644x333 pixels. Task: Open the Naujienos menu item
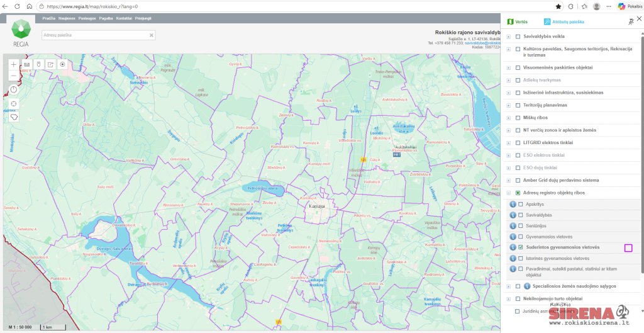tap(67, 18)
